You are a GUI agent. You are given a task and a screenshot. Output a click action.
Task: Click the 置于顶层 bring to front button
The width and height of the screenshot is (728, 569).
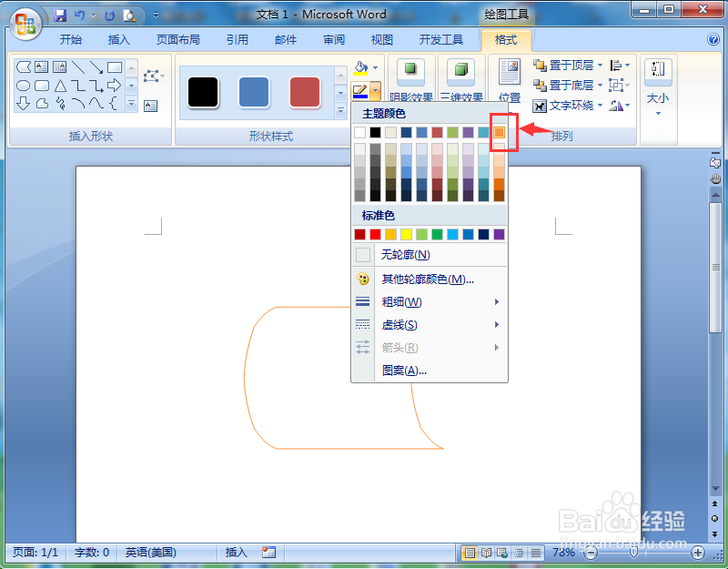(x=563, y=65)
